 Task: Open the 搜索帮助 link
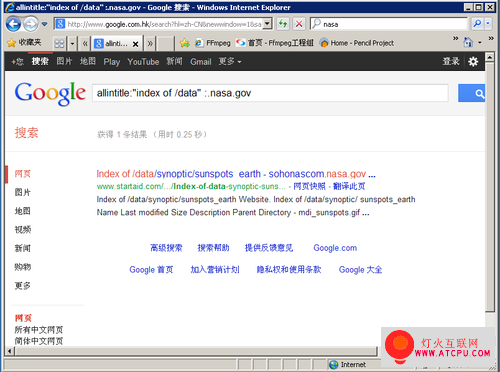tap(213, 248)
